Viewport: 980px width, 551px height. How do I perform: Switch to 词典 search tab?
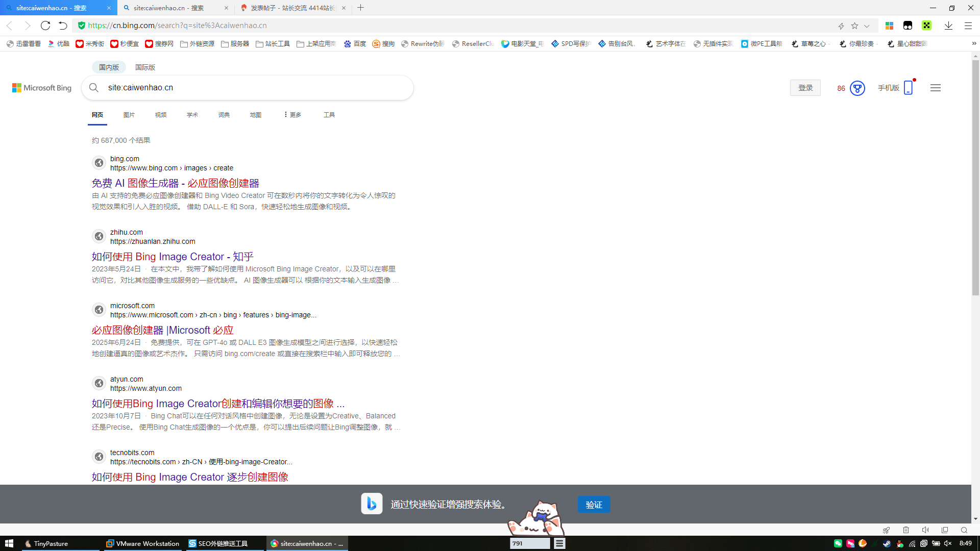point(224,115)
